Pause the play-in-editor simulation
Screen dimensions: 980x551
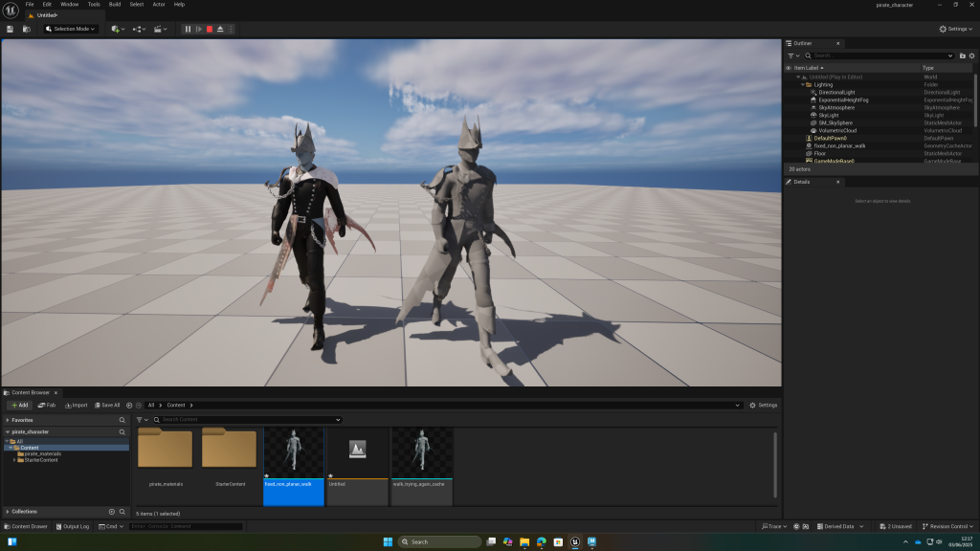pos(188,29)
